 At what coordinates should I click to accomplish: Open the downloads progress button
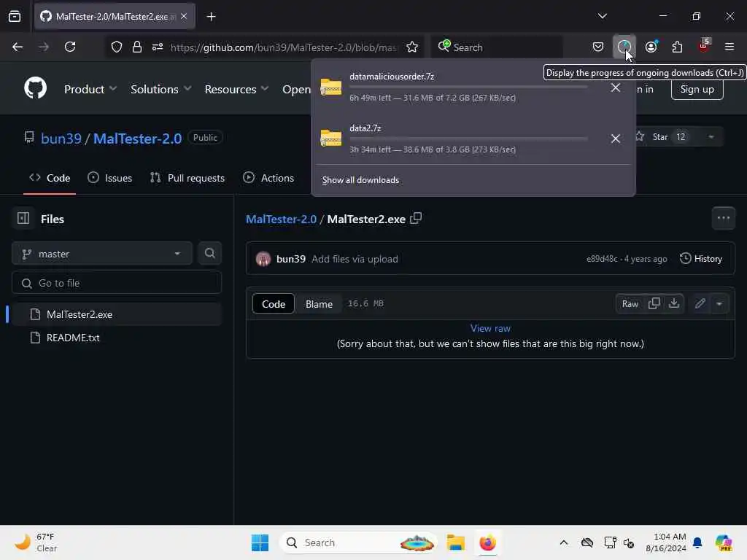click(x=624, y=47)
